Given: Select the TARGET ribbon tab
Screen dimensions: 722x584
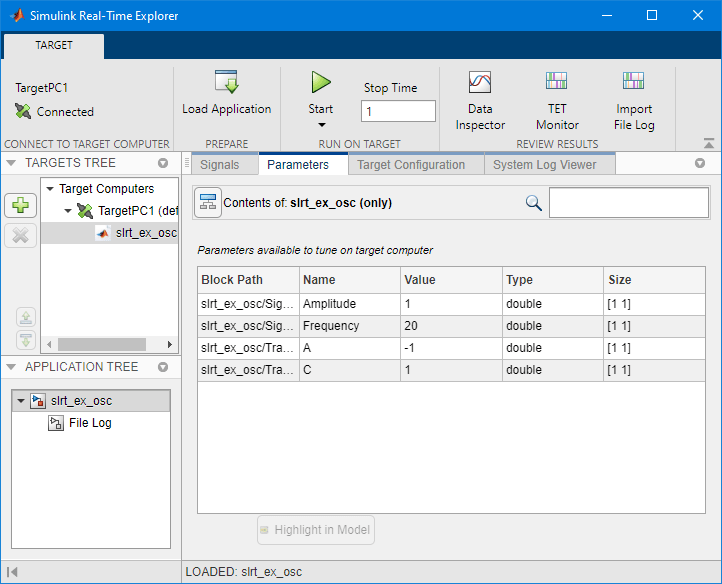Looking at the screenshot, I should [x=54, y=45].
